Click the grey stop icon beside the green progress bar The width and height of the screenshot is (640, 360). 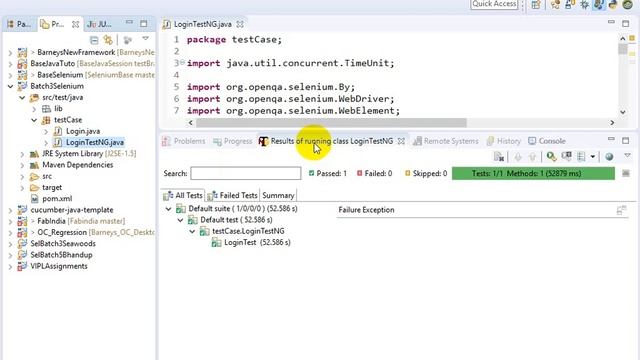pyautogui.click(x=626, y=173)
